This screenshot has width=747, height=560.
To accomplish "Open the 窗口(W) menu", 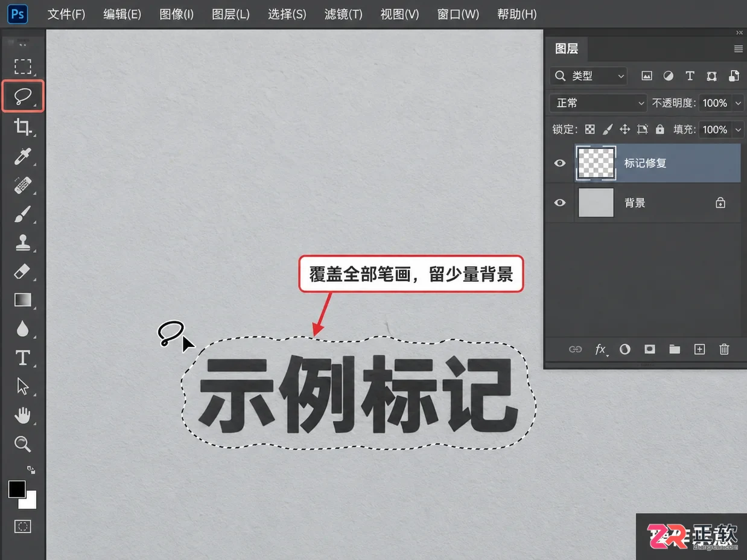I will pyautogui.click(x=458, y=14).
